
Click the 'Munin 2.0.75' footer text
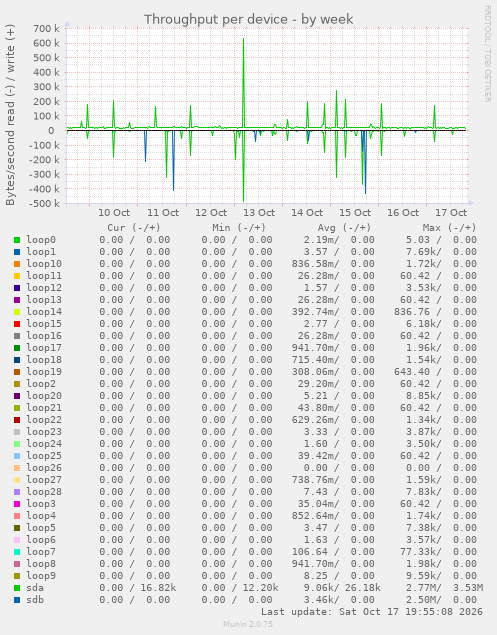click(248, 624)
